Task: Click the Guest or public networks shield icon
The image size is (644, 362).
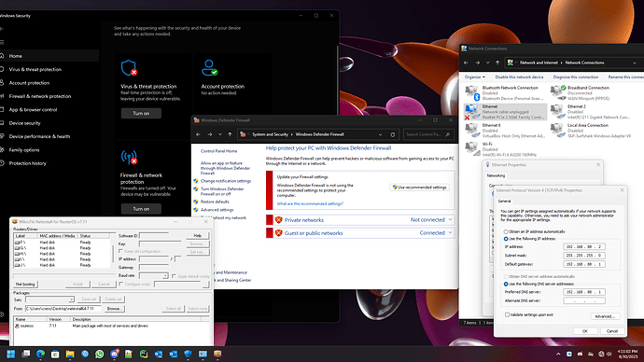Action: coord(278,233)
